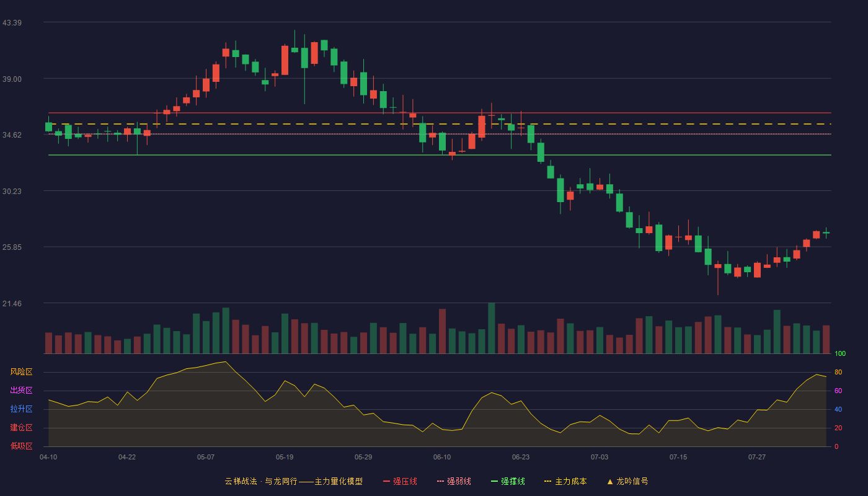Click the 21.46 price axis label
868x496 pixels.
pos(12,304)
